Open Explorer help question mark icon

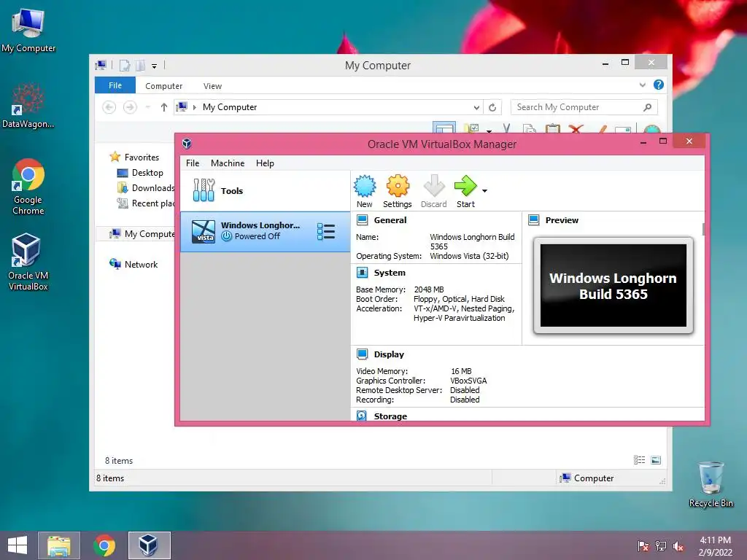[659, 85]
